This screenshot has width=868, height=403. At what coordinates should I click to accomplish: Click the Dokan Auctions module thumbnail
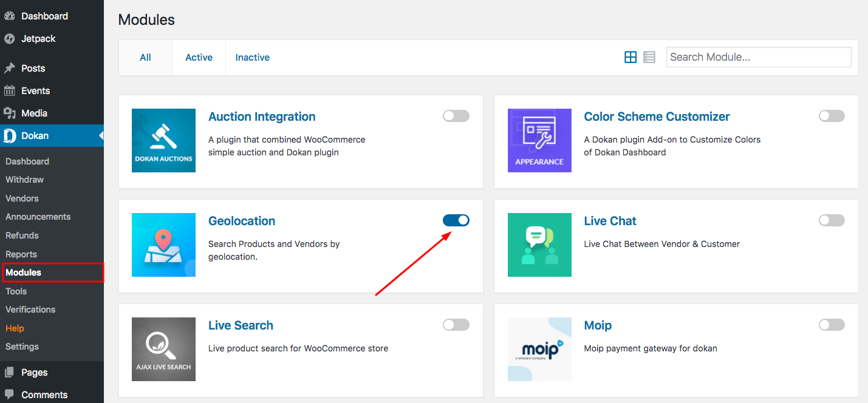click(163, 140)
